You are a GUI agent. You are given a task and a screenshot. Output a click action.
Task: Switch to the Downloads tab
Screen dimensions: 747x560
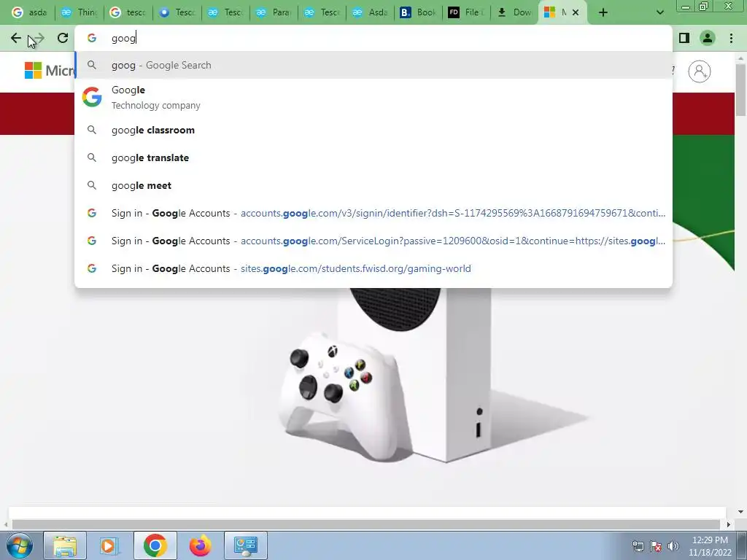point(514,12)
